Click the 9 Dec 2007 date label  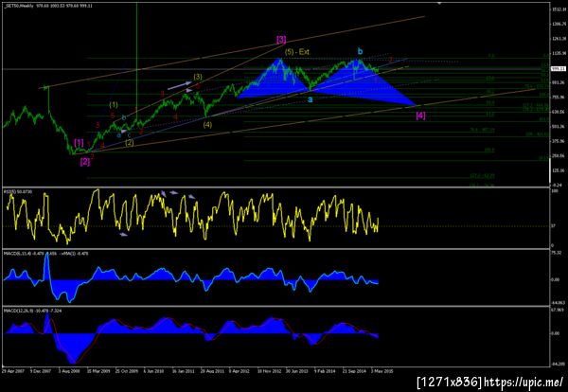(x=41, y=370)
